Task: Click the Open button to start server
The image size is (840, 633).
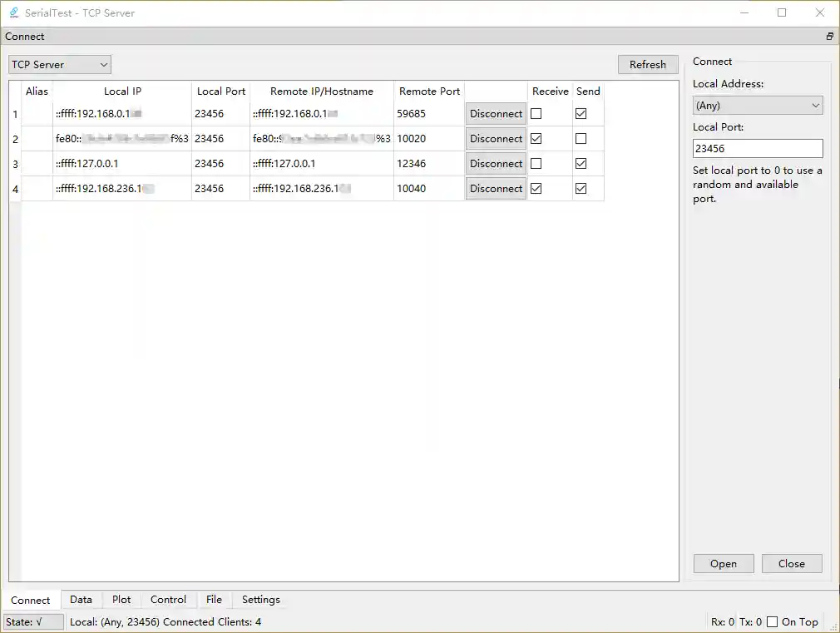Action: (723, 563)
